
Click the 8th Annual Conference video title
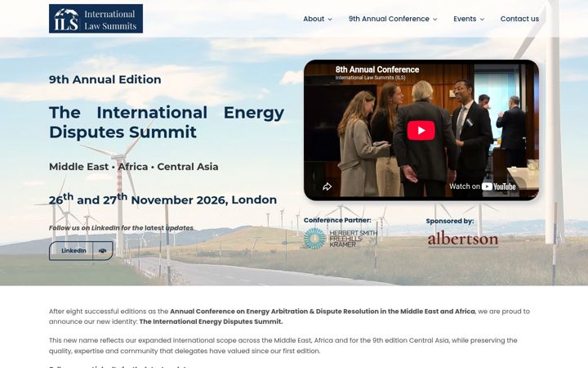376,70
